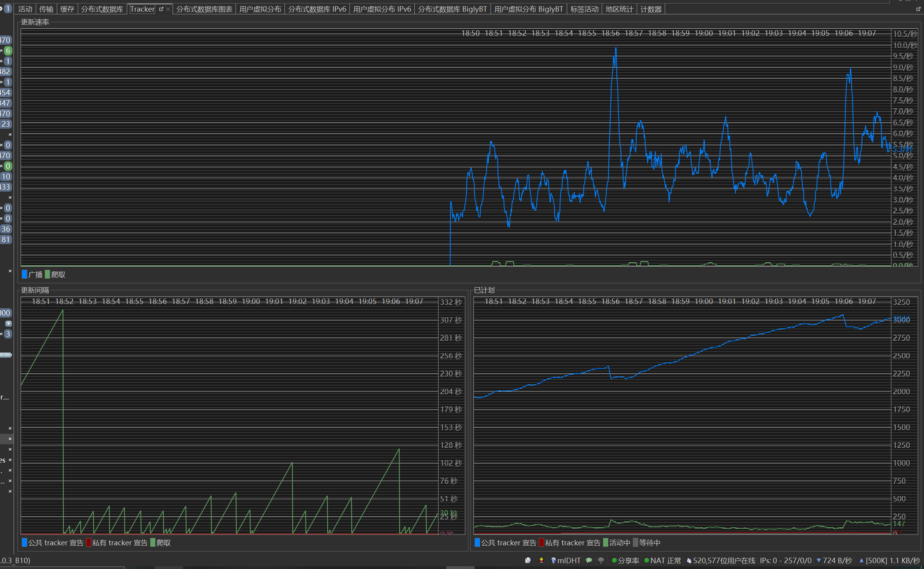Click the wireless signal icon in the status bar

click(x=601, y=560)
